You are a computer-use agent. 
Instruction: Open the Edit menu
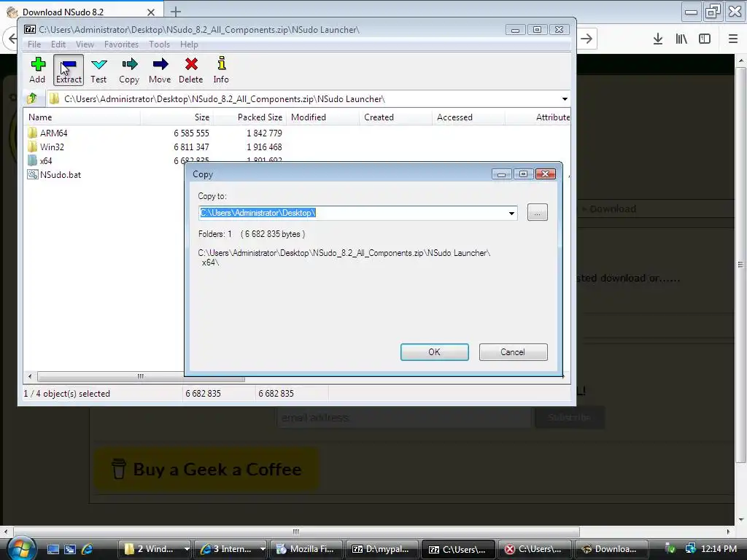pos(58,44)
